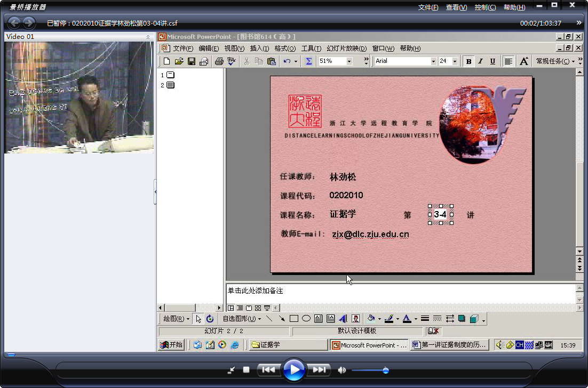588x388 pixels.
Task: Click the 开始 Start button on taskbar
Action: (171, 345)
